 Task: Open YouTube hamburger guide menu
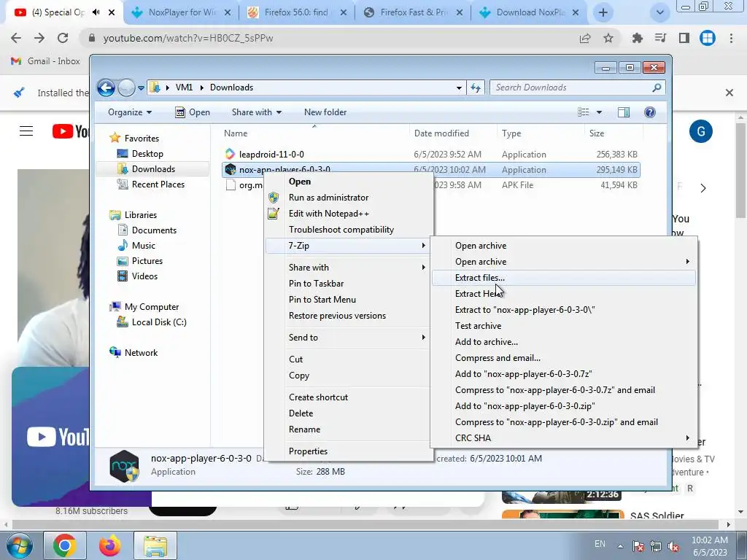click(26, 131)
